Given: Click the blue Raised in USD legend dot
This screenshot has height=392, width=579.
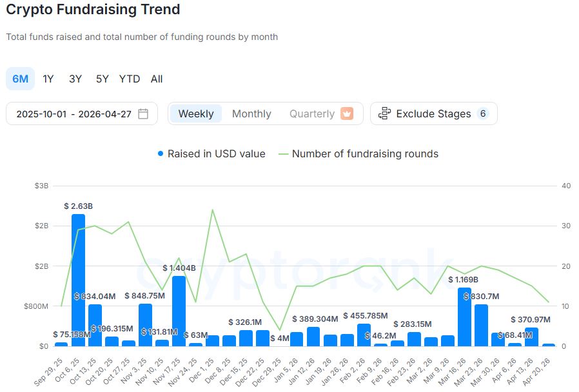Looking at the screenshot, I should point(161,154).
